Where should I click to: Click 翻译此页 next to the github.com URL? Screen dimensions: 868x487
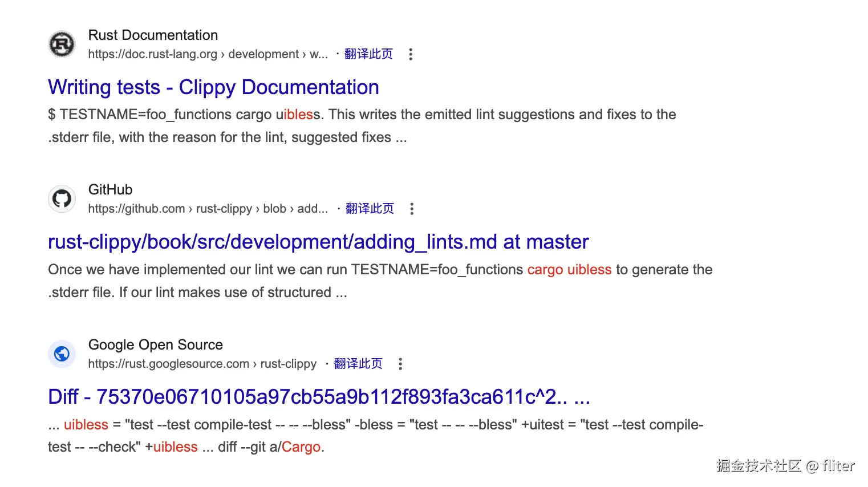point(370,209)
